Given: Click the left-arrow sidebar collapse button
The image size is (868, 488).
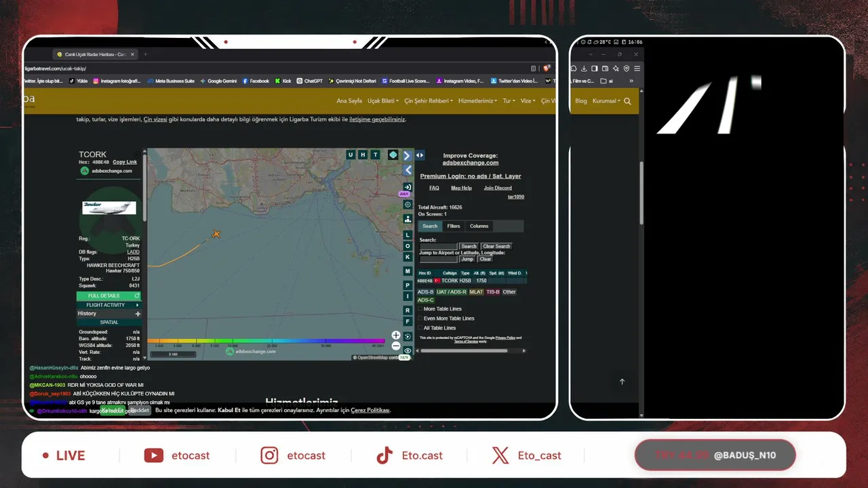Looking at the screenshot, I should [x=408, y=169].
